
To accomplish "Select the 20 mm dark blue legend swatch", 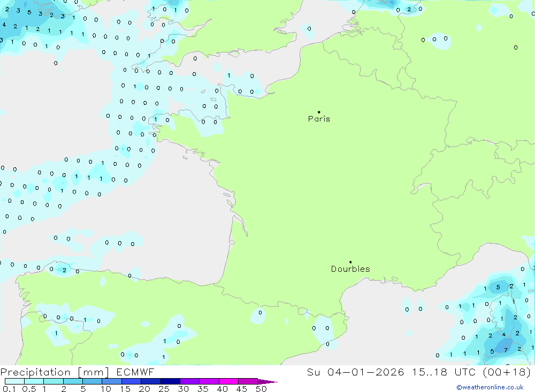I will tap(150, 381).
